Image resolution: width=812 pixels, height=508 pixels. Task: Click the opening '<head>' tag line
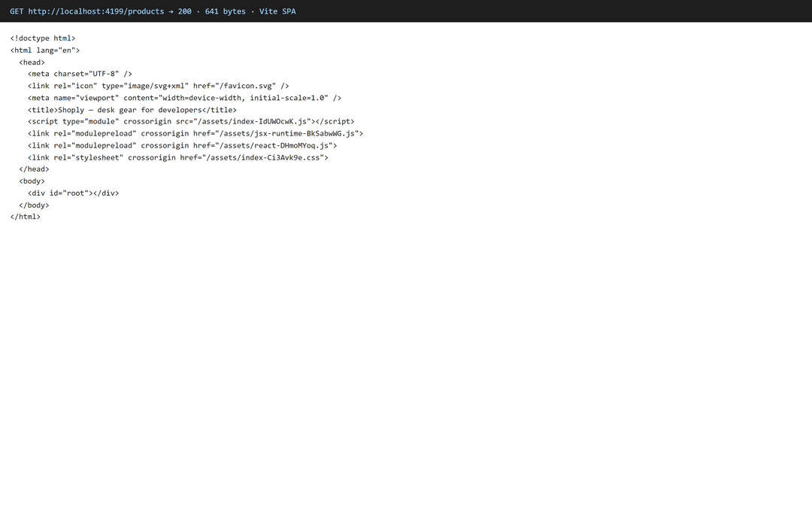pos(32,62)
